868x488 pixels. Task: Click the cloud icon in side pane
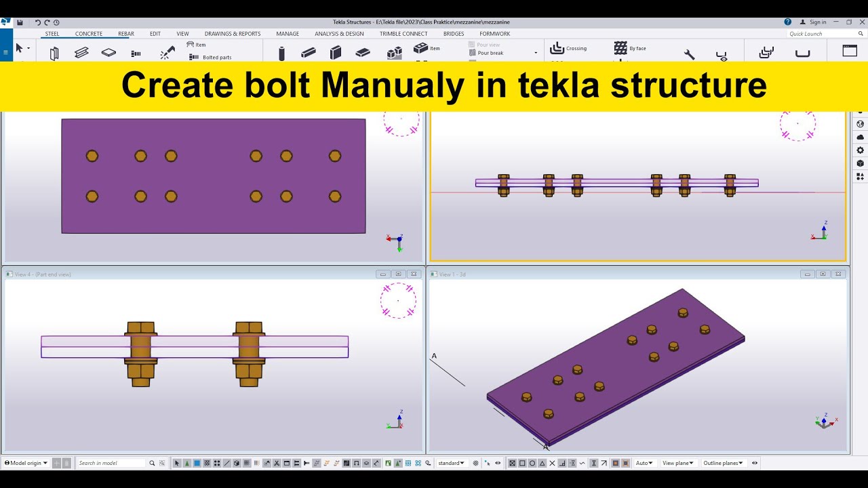pos(861,137)
